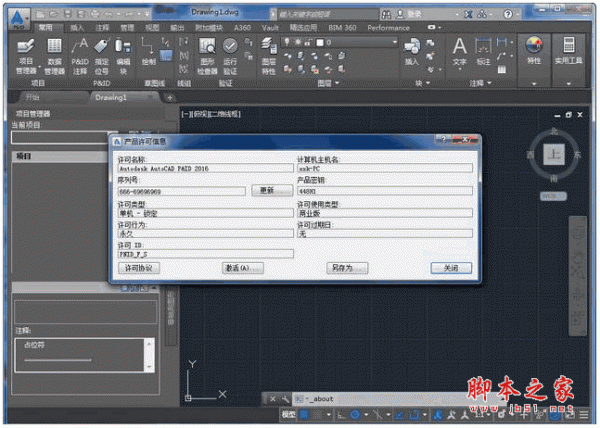Screen dimensions: 600x428
Task: Run validation (运行验证) checkmark tool
Action: (230, 56)
